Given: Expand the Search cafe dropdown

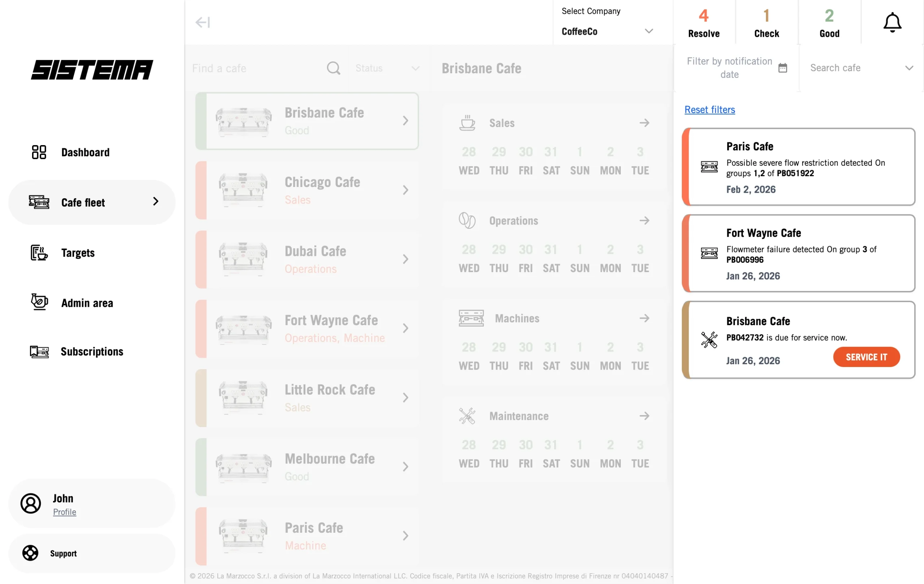Looking at the screenshot, I should point(910,68).
